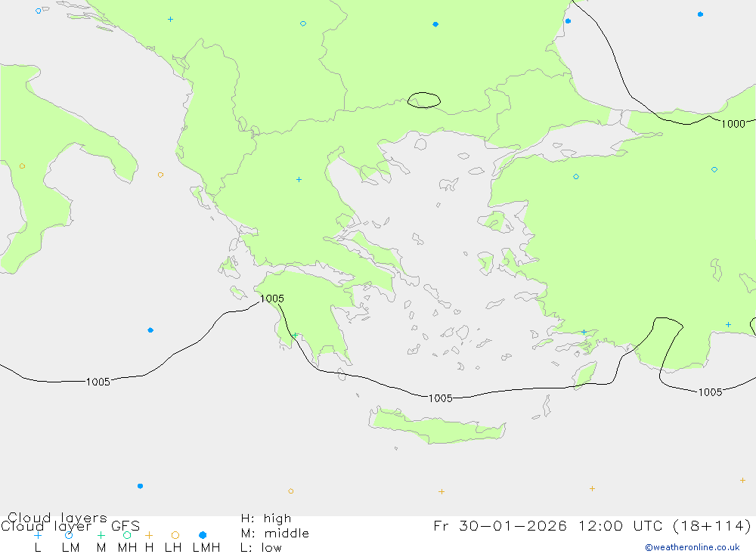Click the blue plus marker over central Greece
Screen dimensions: 756x554
(299, 179)
